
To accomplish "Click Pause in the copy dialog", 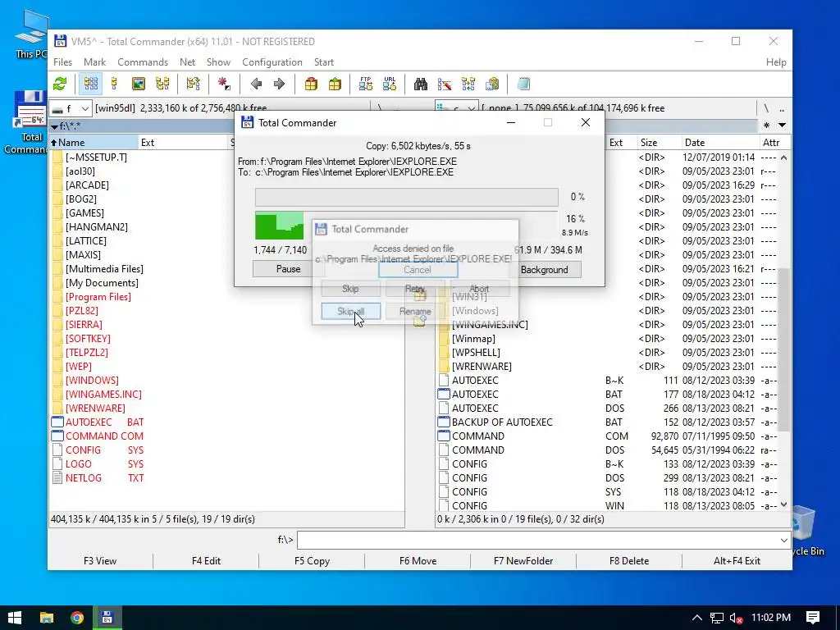I will tap(288, 269).
